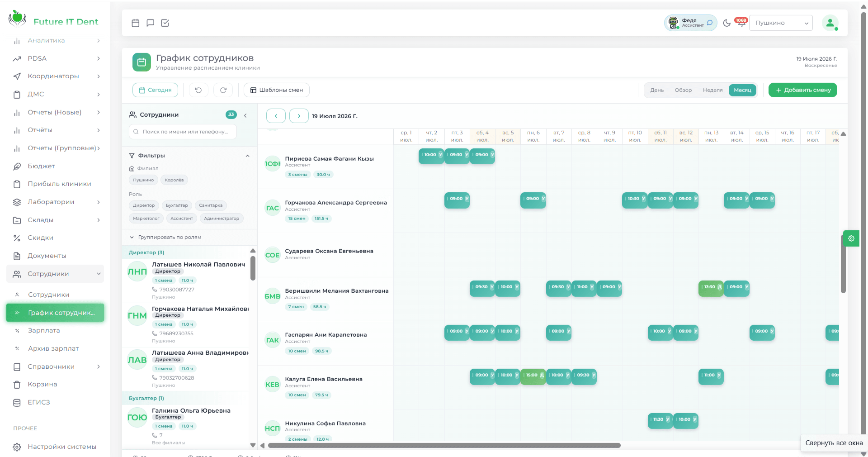Collapse the Фильтры section
Screen dimensions: 868x457
(x=247, y=156)
